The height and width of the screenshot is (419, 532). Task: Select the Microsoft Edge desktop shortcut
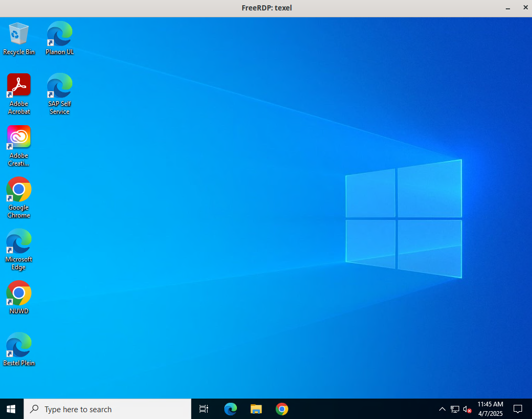point(19,249)
